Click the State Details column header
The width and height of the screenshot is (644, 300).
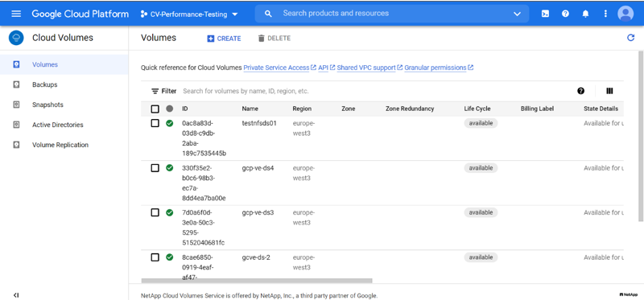pyautogui.click(x=601, y=109)
